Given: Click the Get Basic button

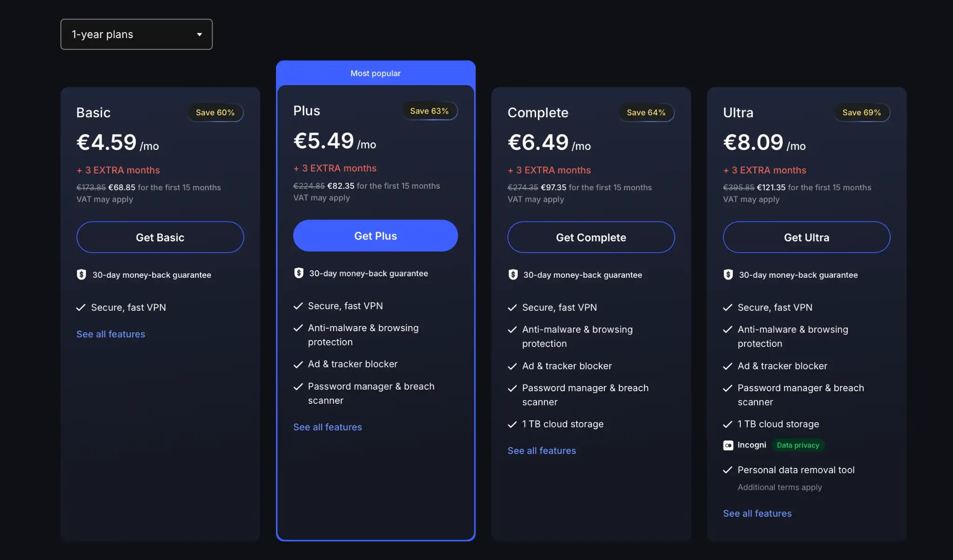Looking at the screenshot, I should 160,237.
